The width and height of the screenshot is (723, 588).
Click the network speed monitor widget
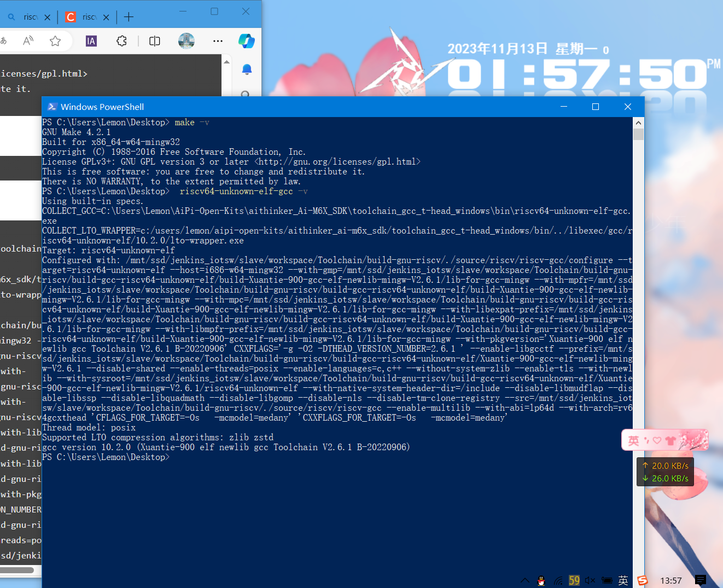pos(666,472)
